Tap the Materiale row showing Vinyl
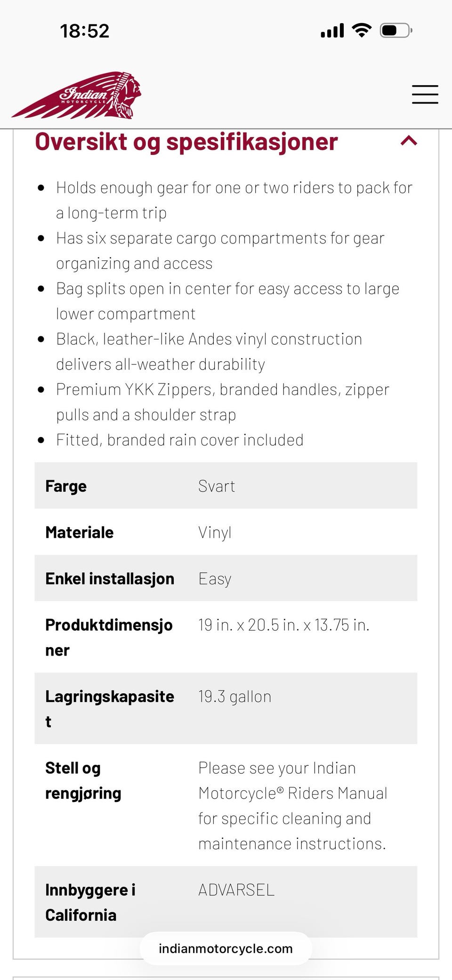The image size is (452, 980). click(226, 532)
